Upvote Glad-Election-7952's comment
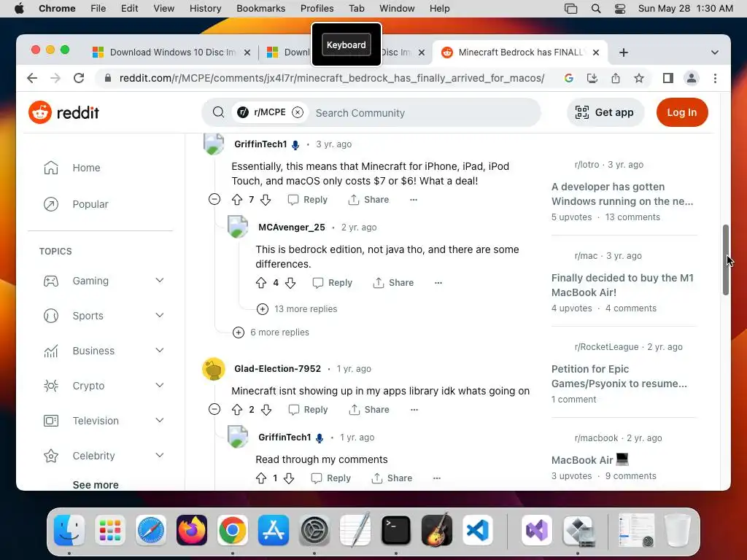This screenshot has width=747, height=560. (237, 410)
